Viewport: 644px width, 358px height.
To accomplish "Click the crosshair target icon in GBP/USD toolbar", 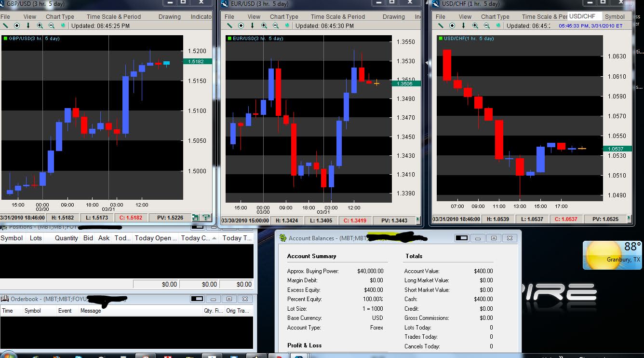I will click(17, 26).
